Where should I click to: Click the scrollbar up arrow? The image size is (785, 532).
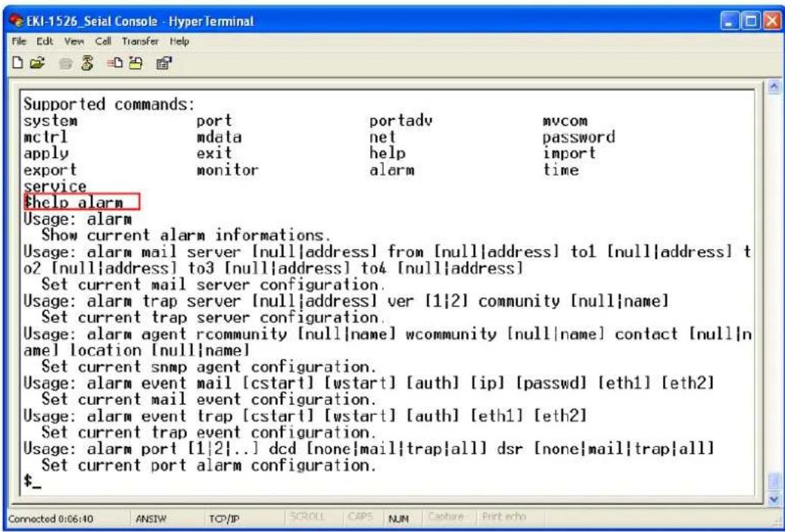(773, 88)
